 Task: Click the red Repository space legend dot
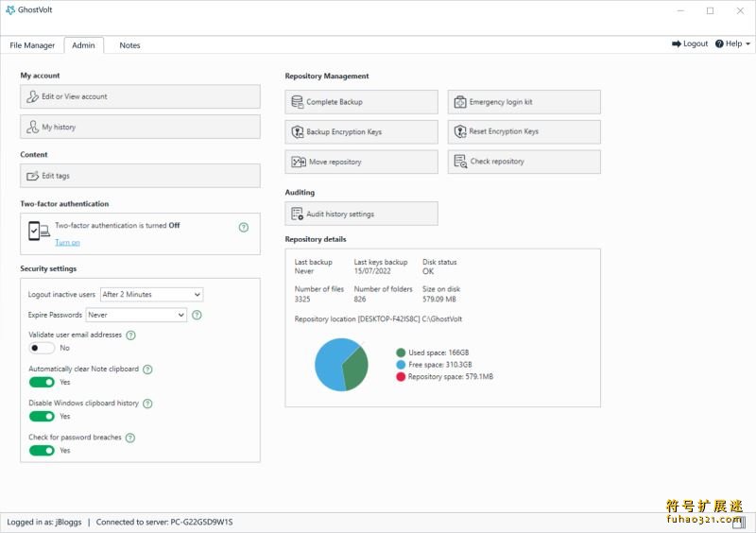pyautogui.click(x=401, y=377)
